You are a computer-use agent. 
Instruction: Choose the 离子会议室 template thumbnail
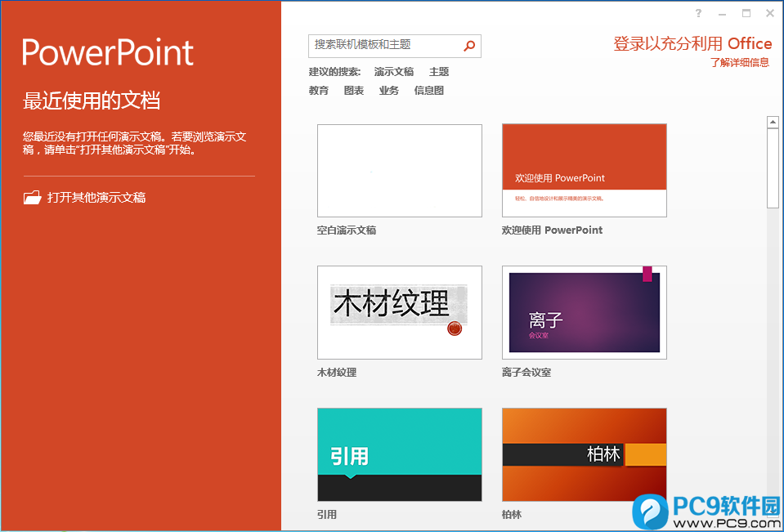584,312
